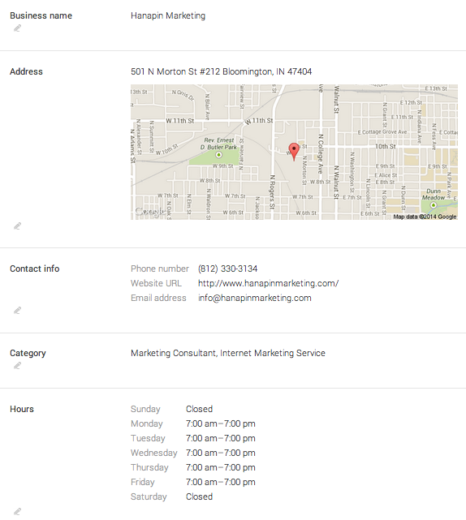Click the edit pencil for Hours section
Screen dimensions: 466x520
[17, 511]
